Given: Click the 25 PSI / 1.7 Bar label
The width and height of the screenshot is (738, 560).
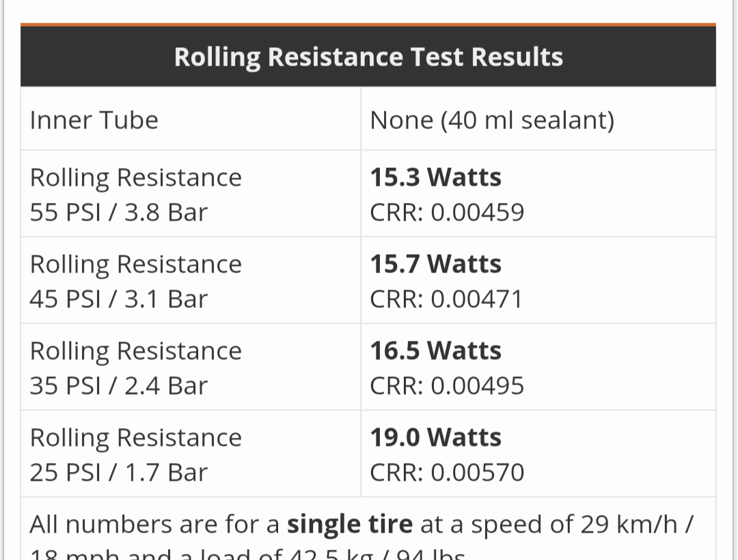Looking at the screenshot, I should (118, 473).
